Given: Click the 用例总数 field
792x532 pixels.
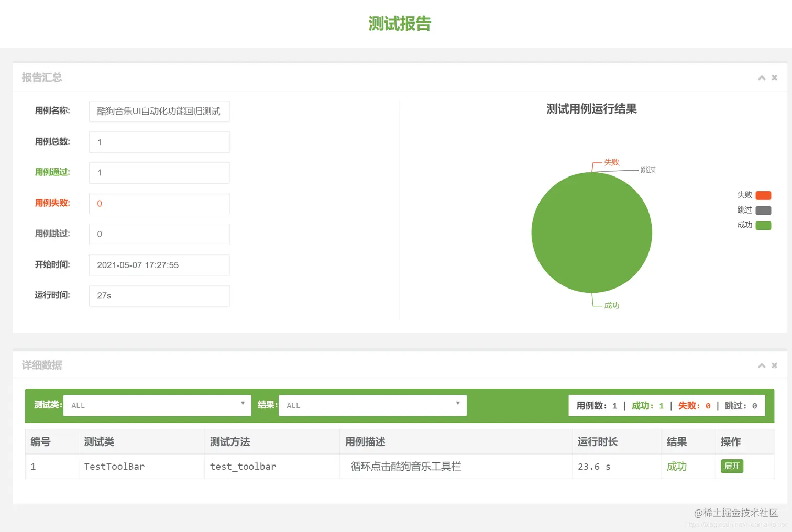Looking at the screenshot, I should tap(159, 142).
